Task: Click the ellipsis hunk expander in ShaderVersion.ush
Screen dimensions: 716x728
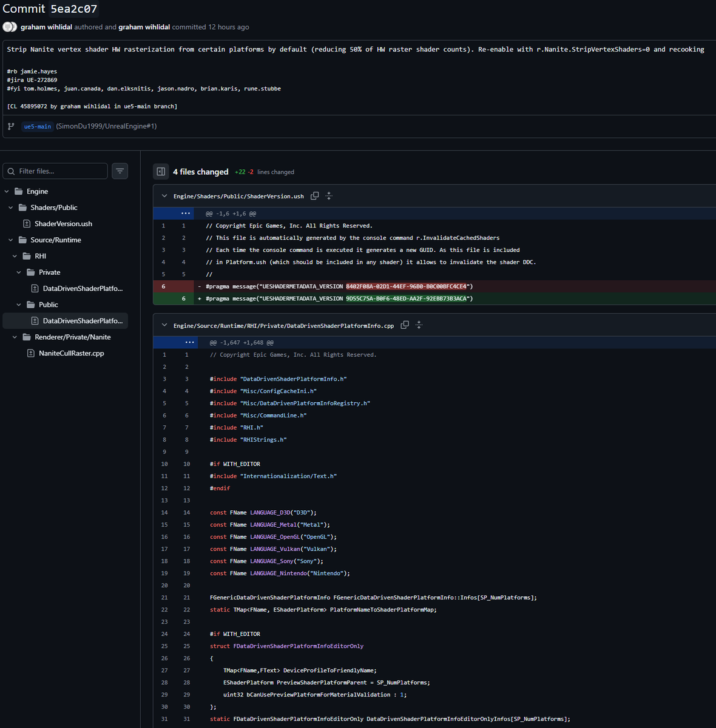Action: click(186, 214)
